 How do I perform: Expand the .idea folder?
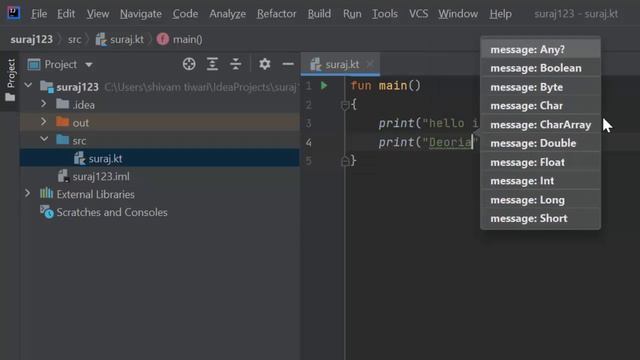coord(43,104)
